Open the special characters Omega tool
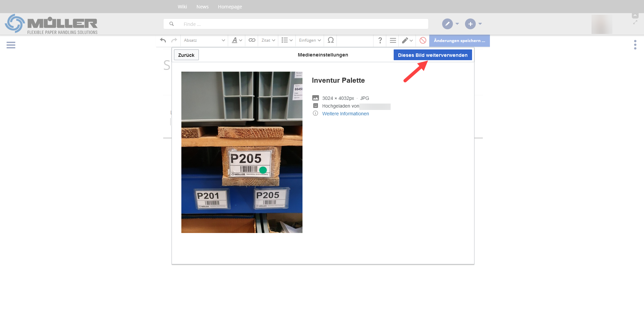This screenshot has height=311, width=644. pos(330,40)
